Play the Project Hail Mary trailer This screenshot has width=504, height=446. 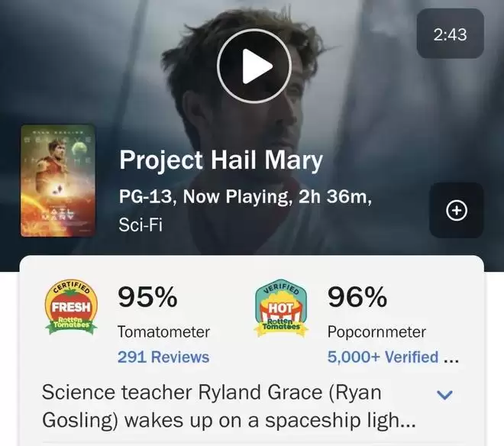pos(254,66)
